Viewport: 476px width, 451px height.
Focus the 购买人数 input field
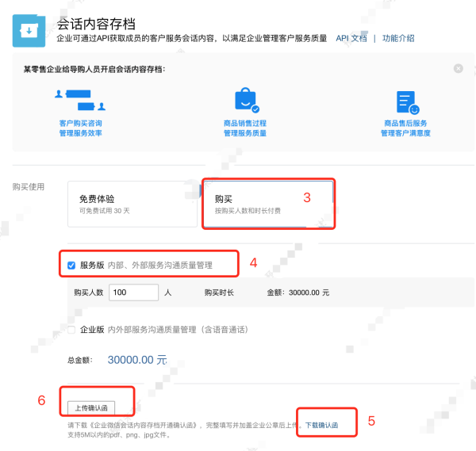(134, 292)
